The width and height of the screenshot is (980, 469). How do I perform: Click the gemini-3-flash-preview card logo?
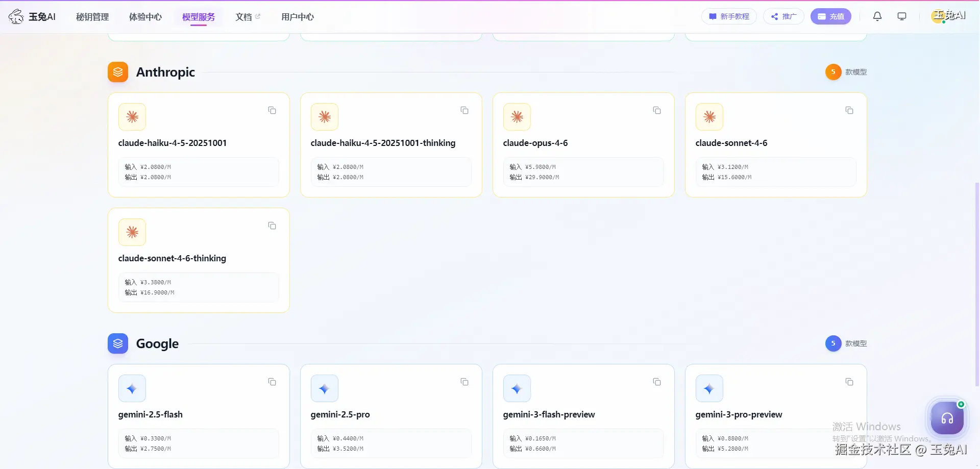click(517, 388)
